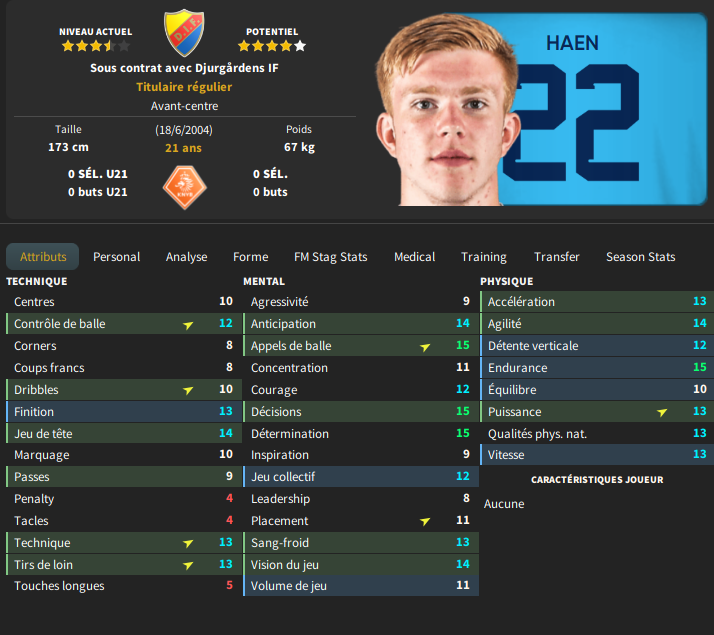The image size is (714, 635).
Task: Click the Niveau actuel star rating
Action: point(96,46)
